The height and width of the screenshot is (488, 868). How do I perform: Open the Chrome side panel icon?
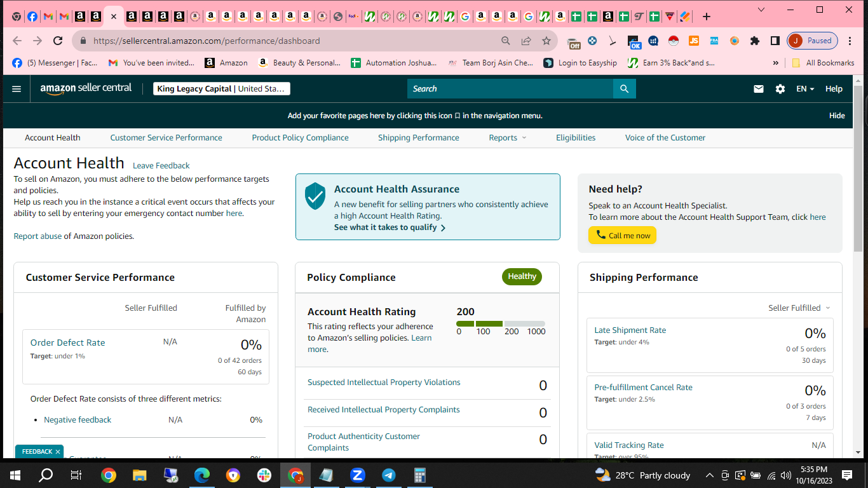(x=775, y=41)
